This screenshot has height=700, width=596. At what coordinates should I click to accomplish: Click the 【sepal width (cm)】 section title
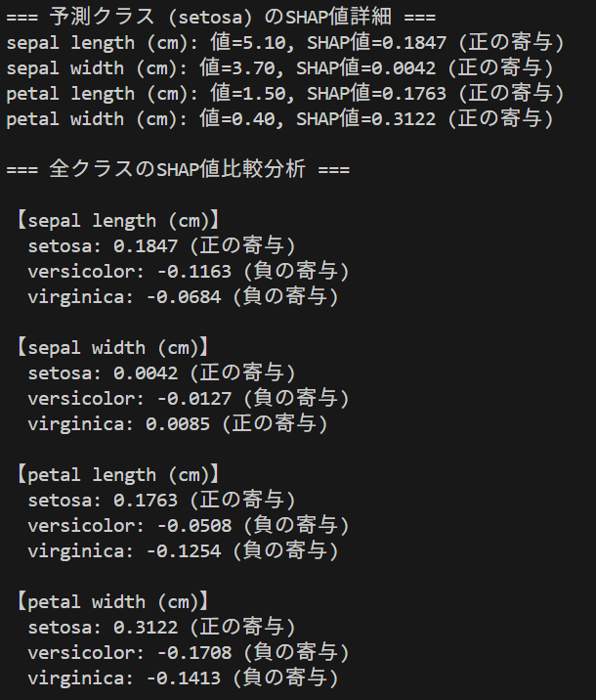coord(113,348)
